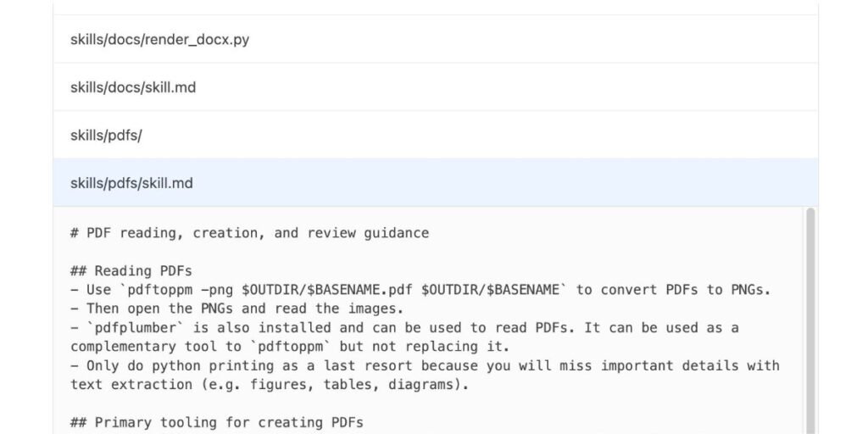This screenshot has height=434, width=868.
Task: Open the skills/docs/render_docx.py file row
Action: [x=159, y=39]
